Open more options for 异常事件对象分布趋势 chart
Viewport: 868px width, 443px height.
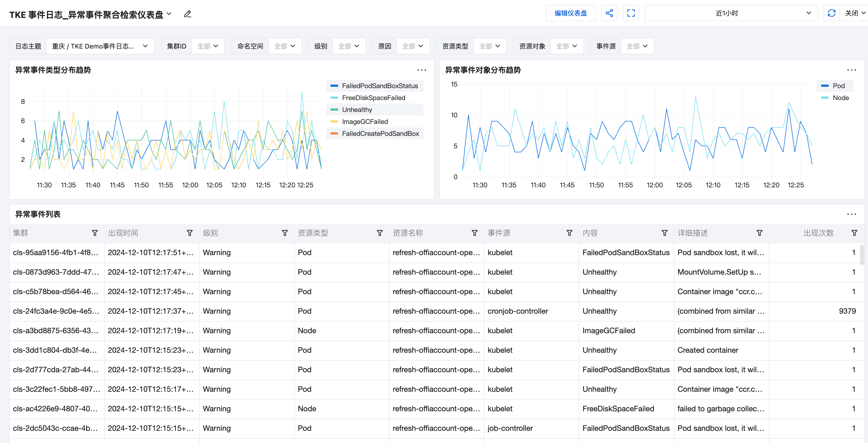pyautogui.click(x=851, y=70)
